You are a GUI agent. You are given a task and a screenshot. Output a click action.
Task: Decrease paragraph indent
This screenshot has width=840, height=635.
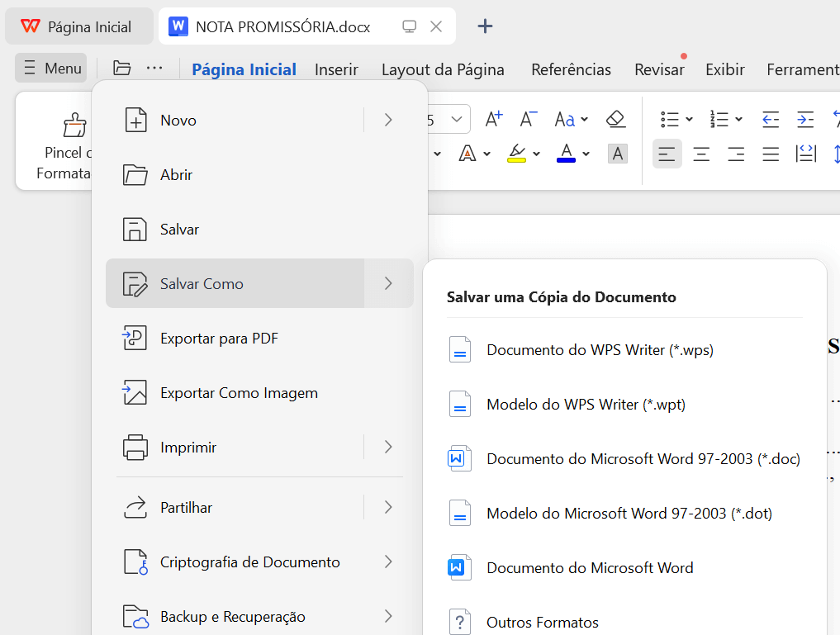click(771, 120)
